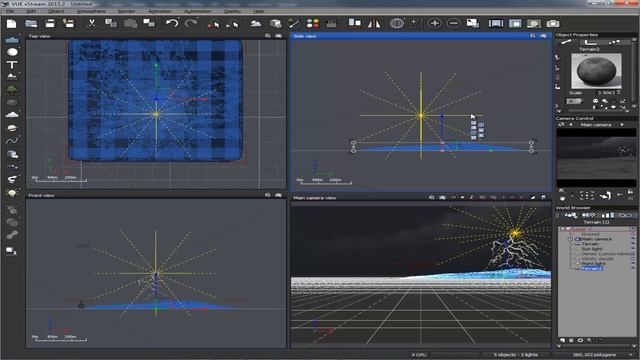Toggle visibility of the Point light row
Screen dimensions: 640x360
click(633, 264)
